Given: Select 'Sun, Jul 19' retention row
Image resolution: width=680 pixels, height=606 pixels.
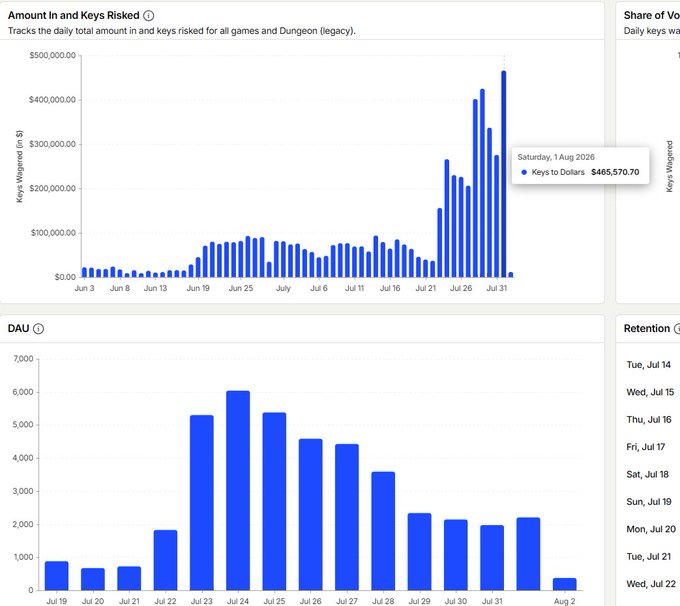Looking at the screenshot, I should click(649, 502).
